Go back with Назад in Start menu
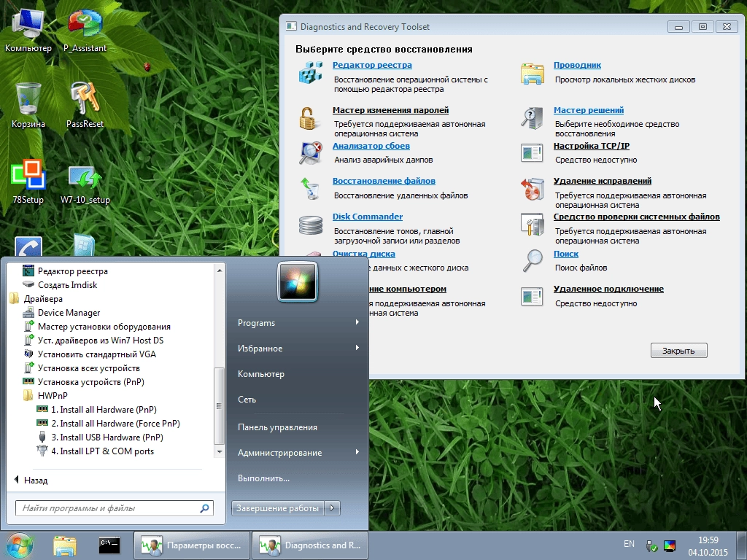The width and height of the screenshot is (747, 560). [31, 480]
